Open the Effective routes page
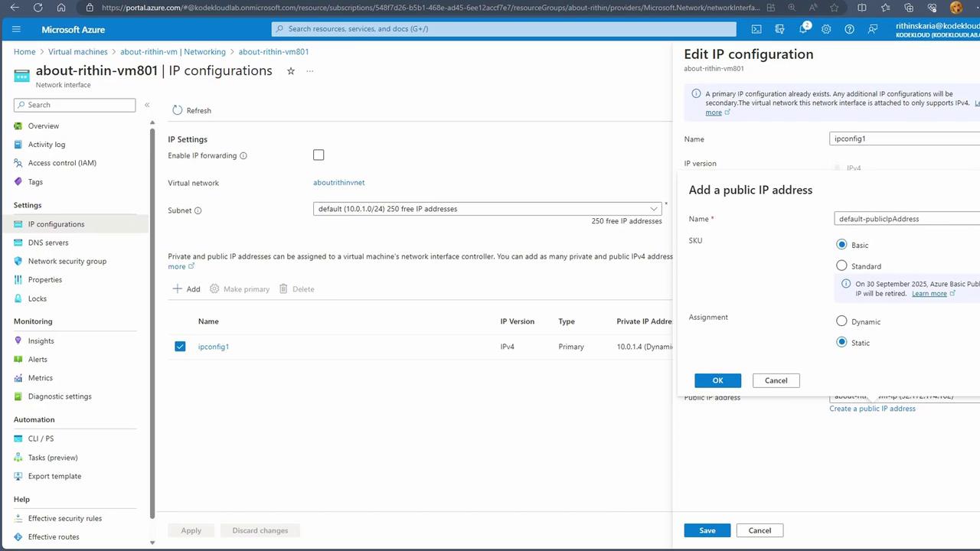980x551 pixels. click(54, 537)
